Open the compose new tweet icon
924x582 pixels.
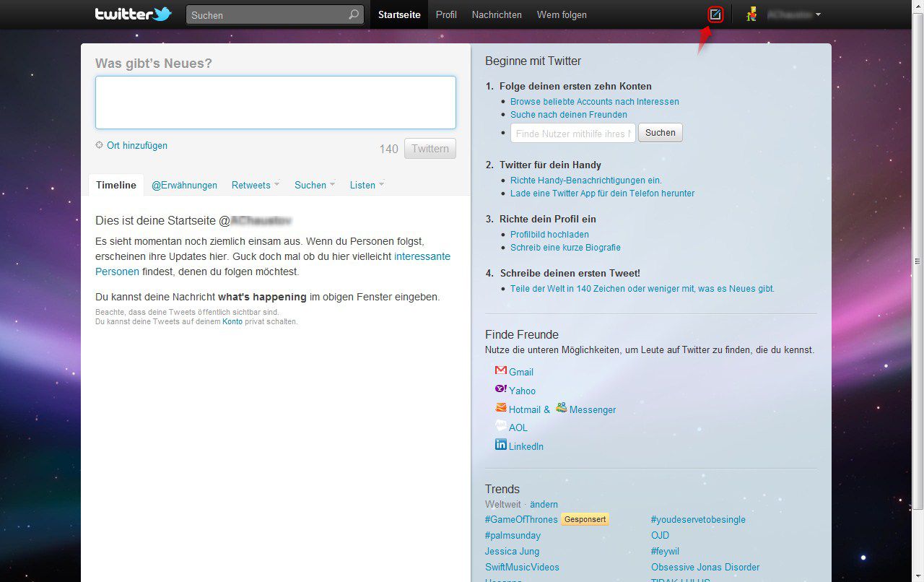coord(715,14)
